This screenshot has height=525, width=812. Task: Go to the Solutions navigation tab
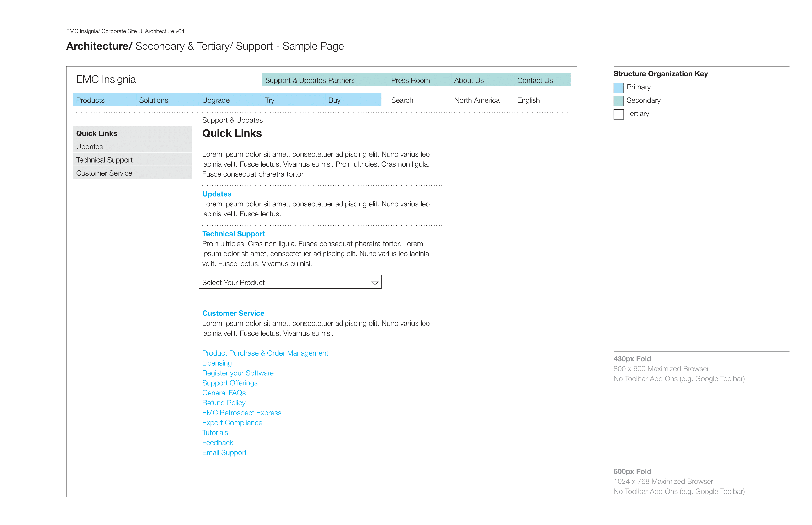pos(167,100)
